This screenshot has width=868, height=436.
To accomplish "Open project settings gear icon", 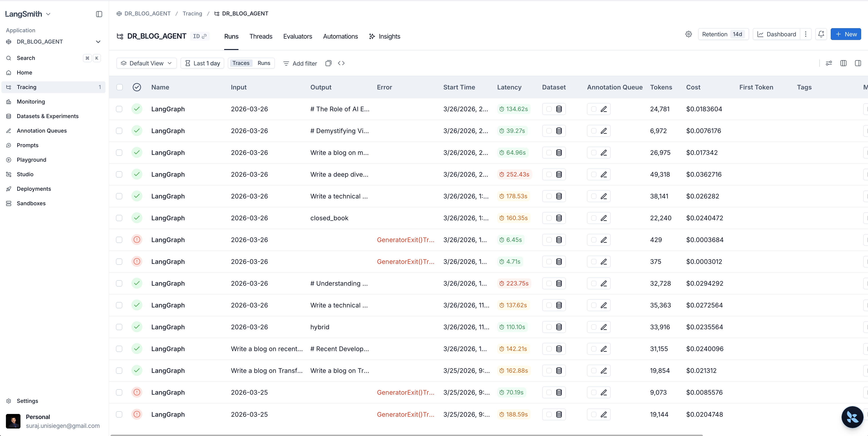I will click(x=688, y=34).
